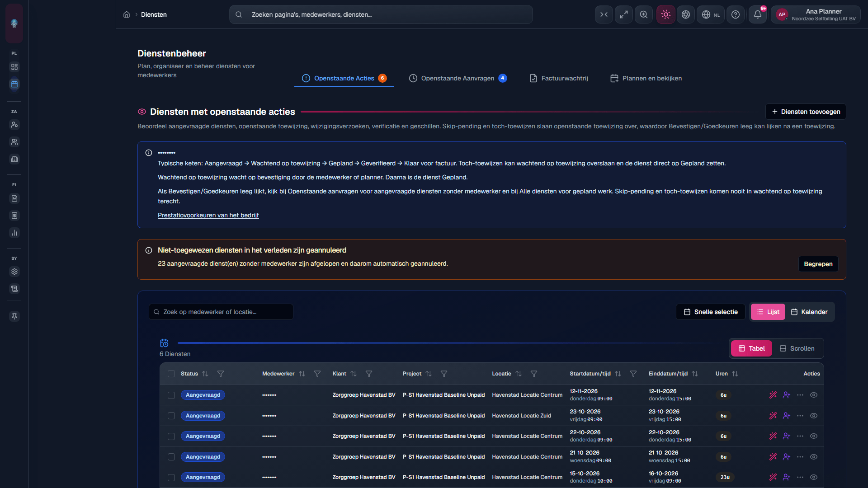Image resolution: width=868 pixels, height=488 pixels.
Task: Open the NL language selector
Action: (x=711, y=14)
